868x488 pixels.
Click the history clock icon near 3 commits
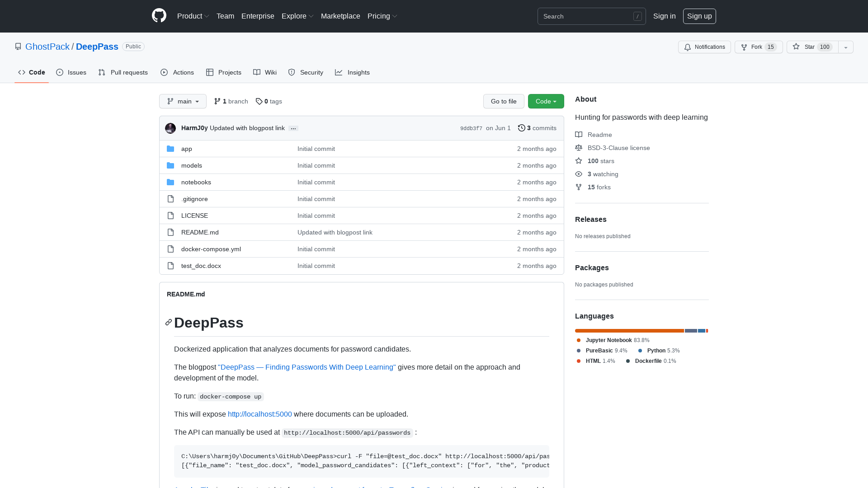(x=522, y=128)
